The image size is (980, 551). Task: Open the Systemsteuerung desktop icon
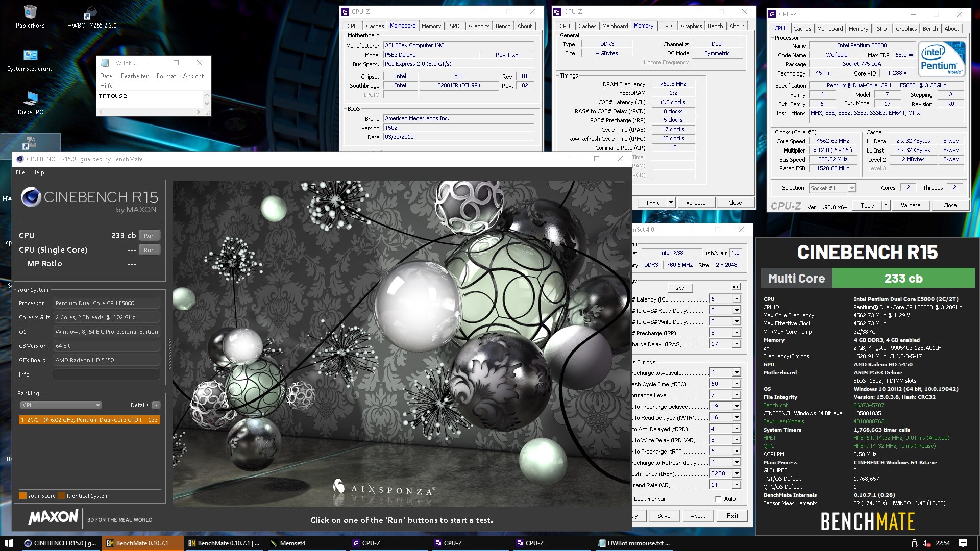pos(30,60)
